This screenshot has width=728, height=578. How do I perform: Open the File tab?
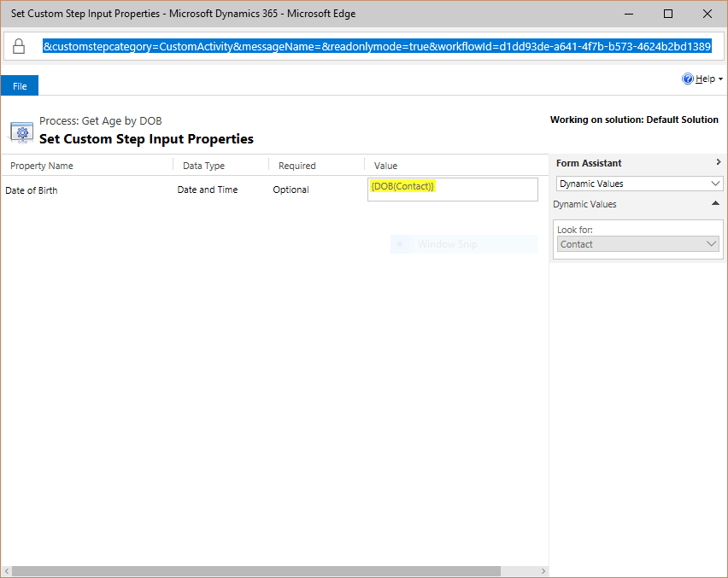pos(20,86)
